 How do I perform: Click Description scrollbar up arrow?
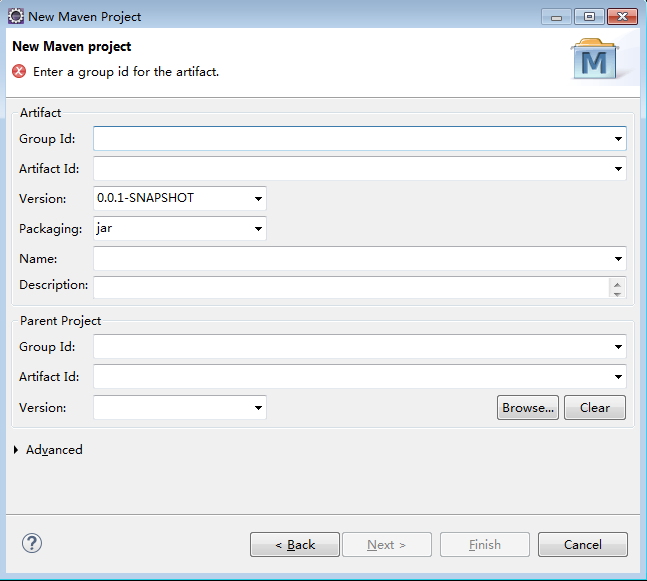pos(617,284)
